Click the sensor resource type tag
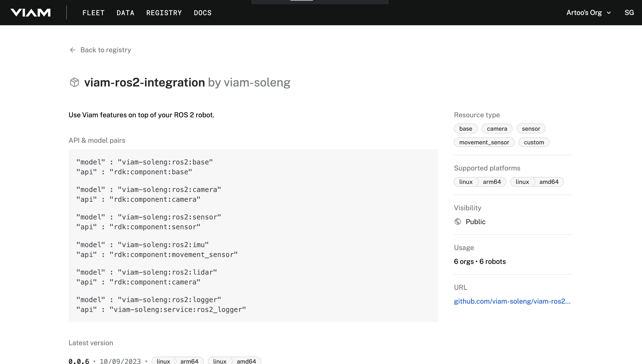The height and width of the screenshot is (364, 642). pos(531,128)
